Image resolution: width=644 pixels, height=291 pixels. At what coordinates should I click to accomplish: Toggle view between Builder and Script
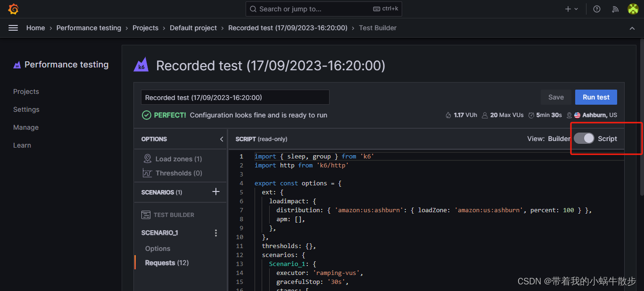tap(584, 138)
